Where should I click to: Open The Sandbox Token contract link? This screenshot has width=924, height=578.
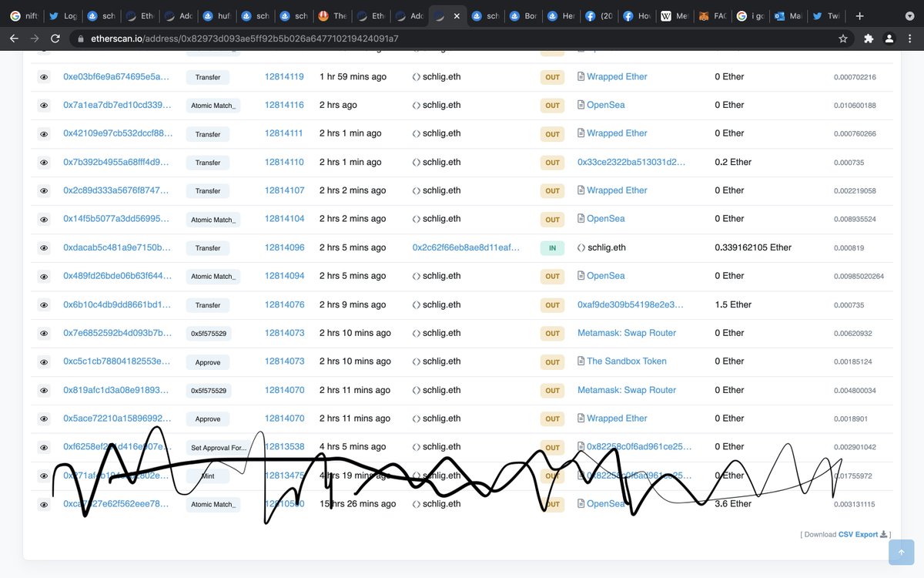click(627, 361)
